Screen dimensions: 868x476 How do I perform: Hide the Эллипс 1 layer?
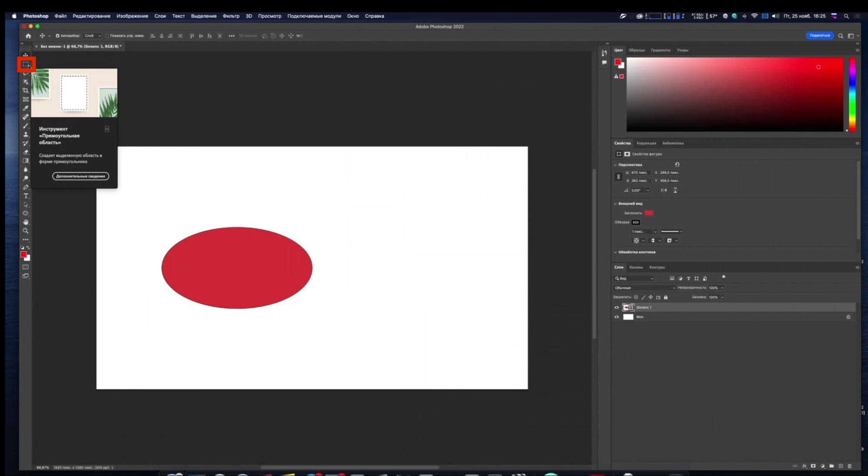tap(617, 307)
